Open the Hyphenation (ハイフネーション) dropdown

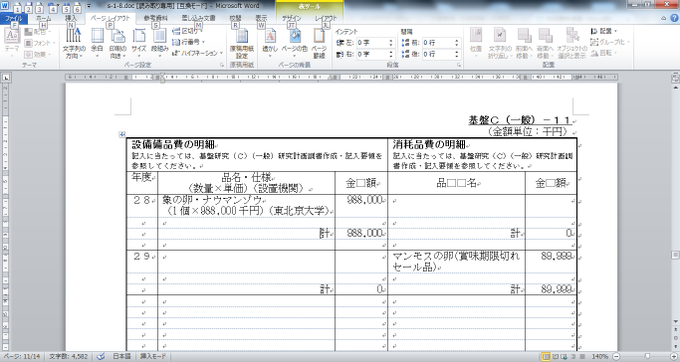pos(197,53)
